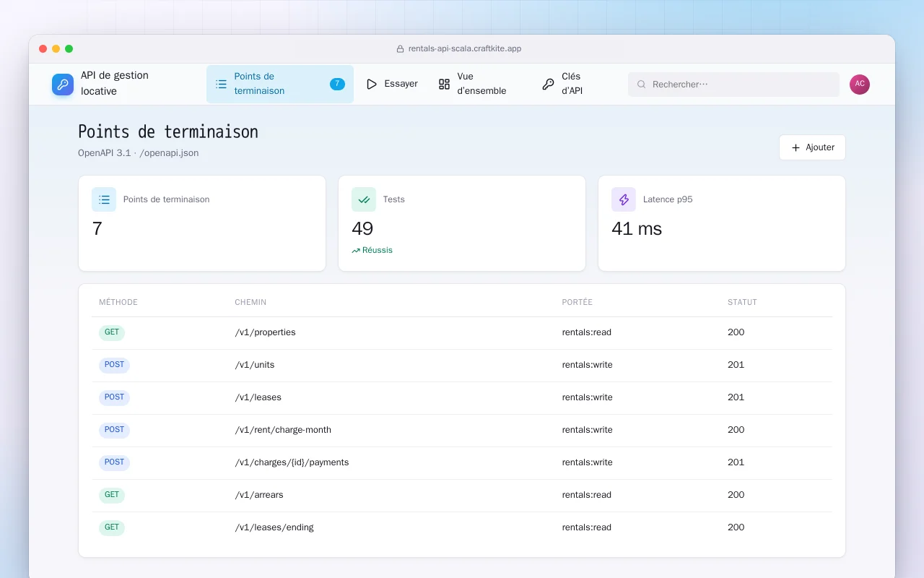This screenshot has width=924, height=578.
Task: Click the plus icon in the Ajouter button
Action: [x=796, y=147]
